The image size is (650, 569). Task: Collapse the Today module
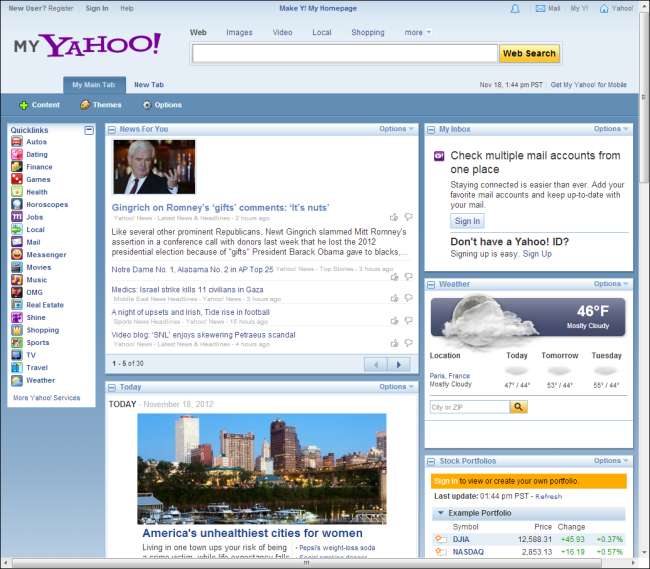pyautogui.click(x=112, y=387)
